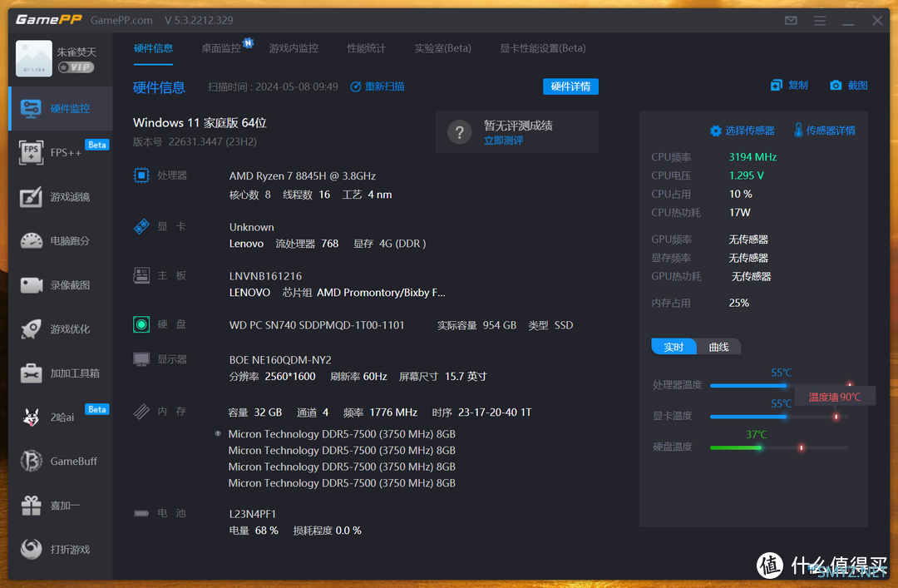
Task: Click the 截图 screenshot camera icon
Action: [x=836, y=86]
